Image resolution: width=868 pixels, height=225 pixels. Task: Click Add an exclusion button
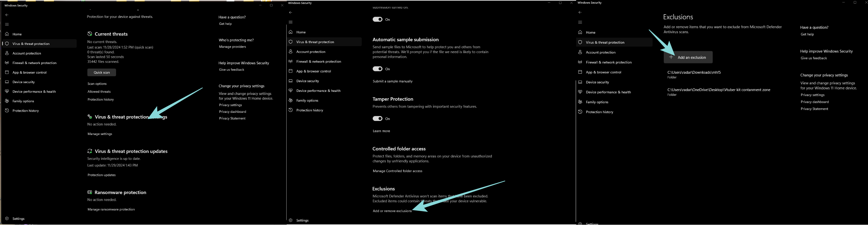[x=688, y=57]
